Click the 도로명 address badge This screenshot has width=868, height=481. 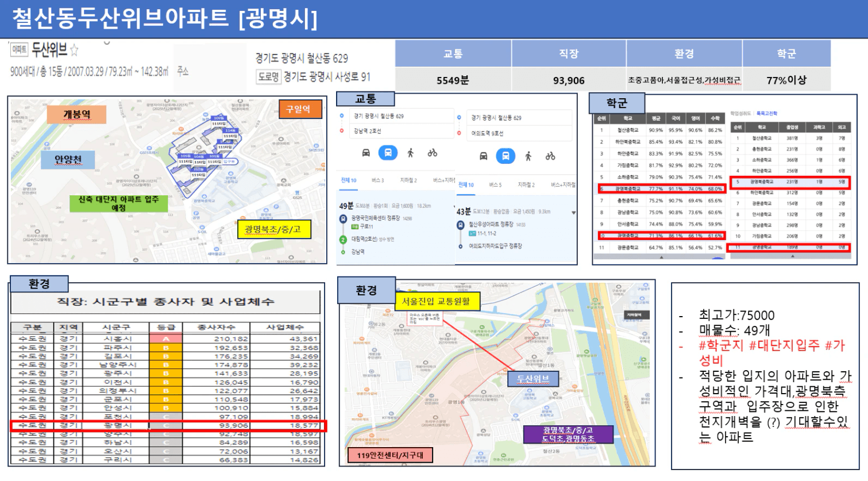pyautogui.click(x=269, y=77)
